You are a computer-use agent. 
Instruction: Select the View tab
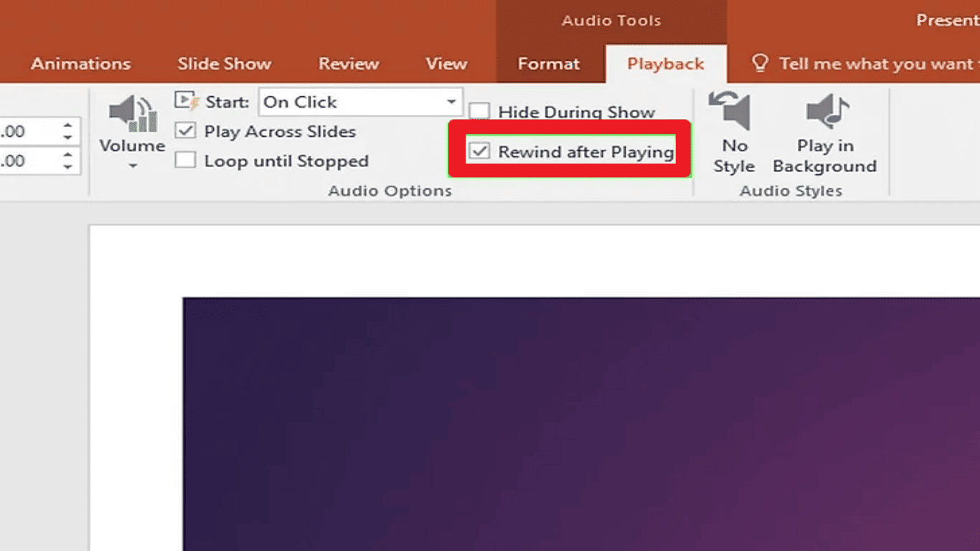[x=446, y=64]
